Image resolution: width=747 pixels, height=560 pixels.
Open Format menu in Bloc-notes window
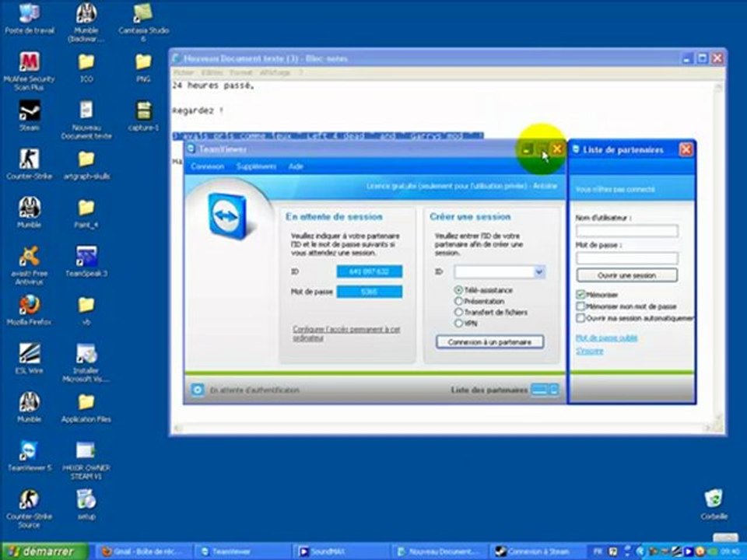[x=241, y=72]
